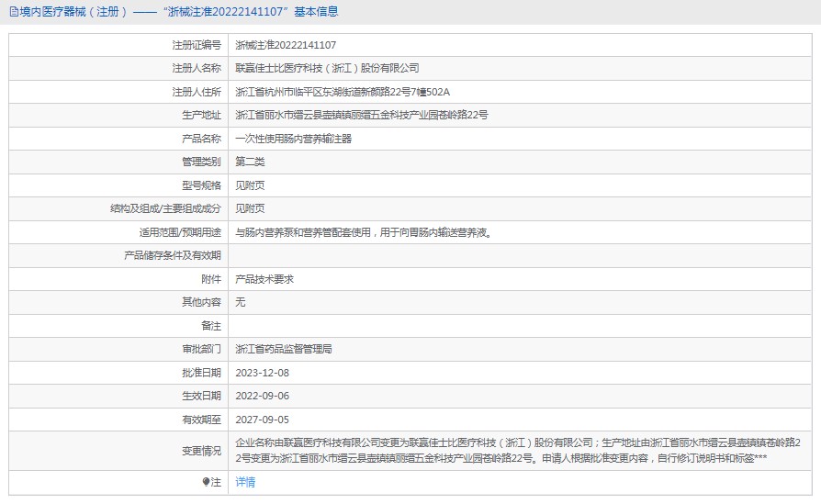Screen dimensions: 821x504
Task: Click 见附页 in the 型号规格 row
Action: pyautogui.click(x=250, y=185)
